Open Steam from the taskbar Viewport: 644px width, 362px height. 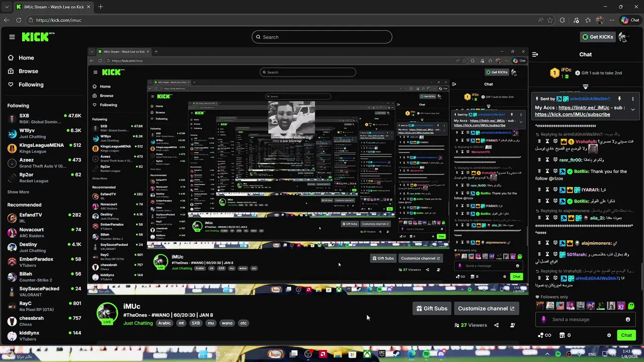(396, 354)
